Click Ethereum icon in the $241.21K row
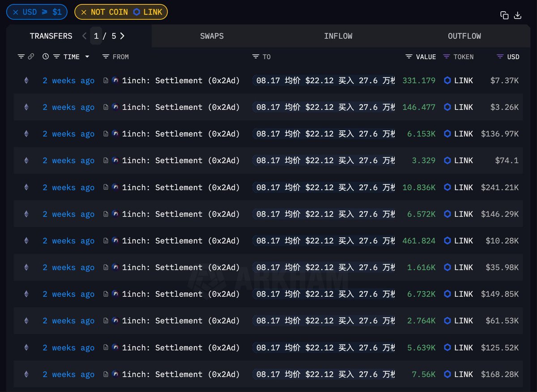Screen dimensions: 537x392 tap(26, 187)
